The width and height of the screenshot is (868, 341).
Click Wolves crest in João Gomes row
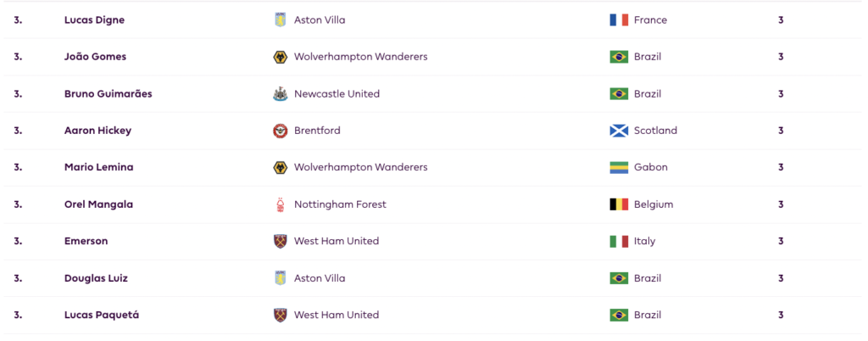tap(280, 57)
